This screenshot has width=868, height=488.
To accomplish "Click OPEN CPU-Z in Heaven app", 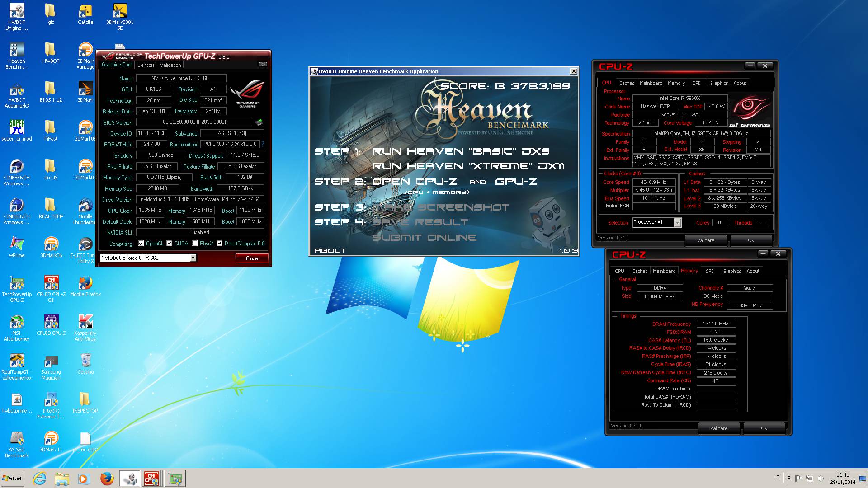I will (415, 182).
